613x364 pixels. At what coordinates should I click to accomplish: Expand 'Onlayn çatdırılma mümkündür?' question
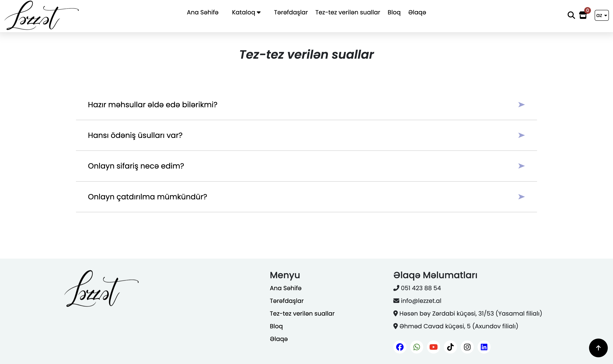click(x=147, y=197)
